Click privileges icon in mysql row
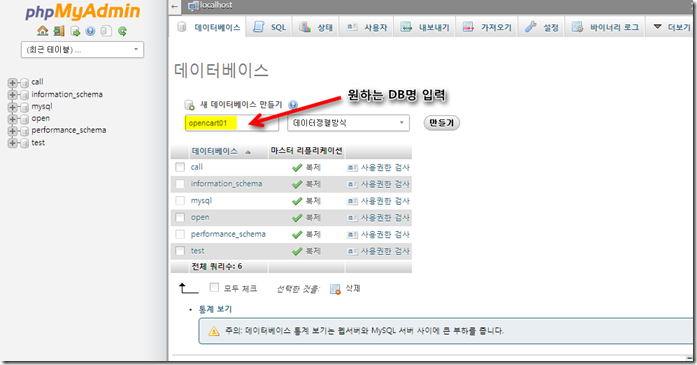Viewport: 697px width, 365px height. [x=352, y=201]
